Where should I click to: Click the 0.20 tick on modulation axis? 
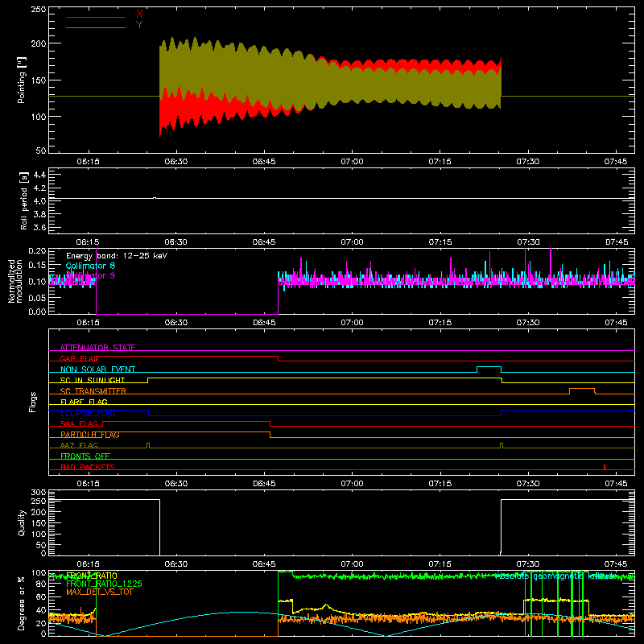click(x=37, y=251)
